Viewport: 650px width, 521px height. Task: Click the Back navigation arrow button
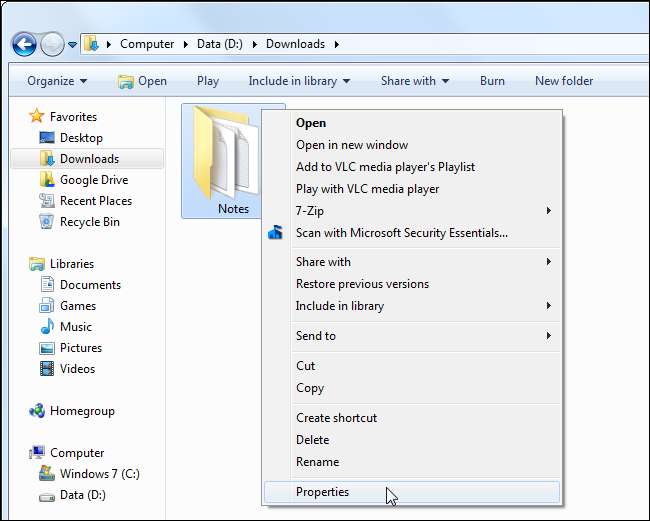[24, 44]
